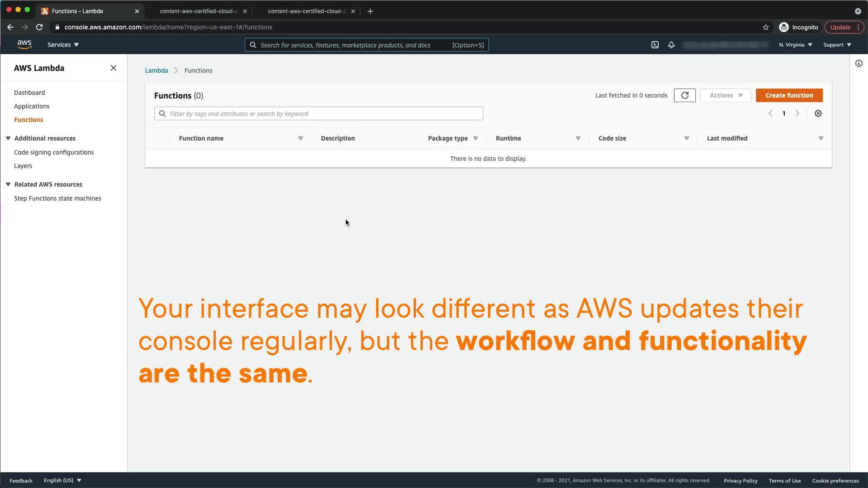
Task: Click the AWS logo home icon
Action: [x=24, y=44]
